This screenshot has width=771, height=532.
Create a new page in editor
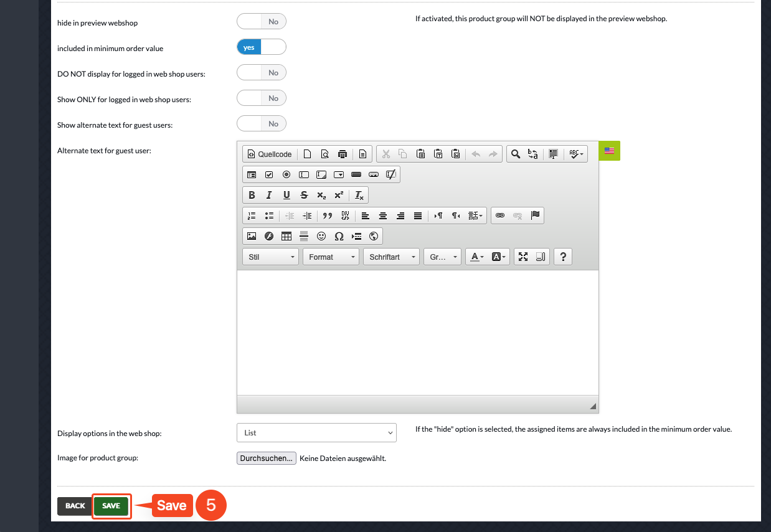click(x=307, y=154)
